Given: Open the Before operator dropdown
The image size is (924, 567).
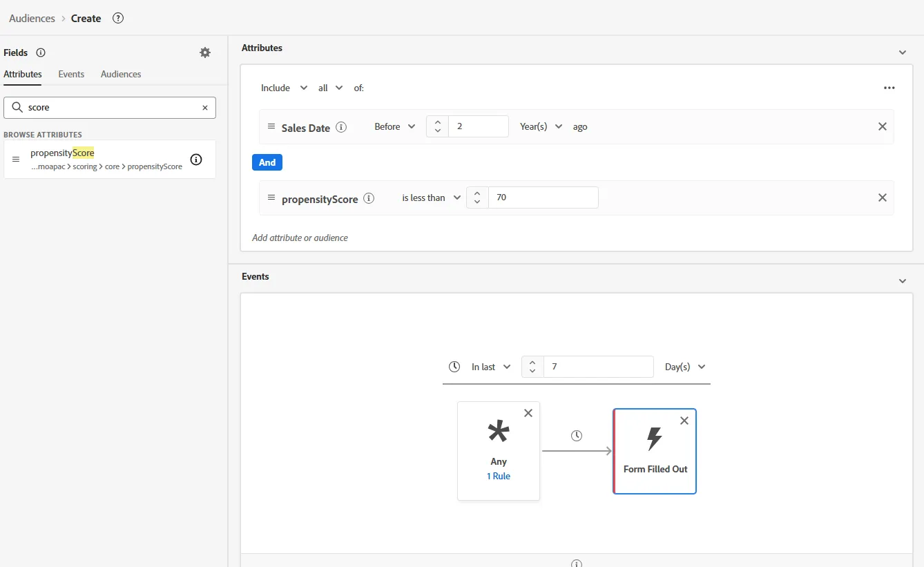Looking at the screenshot, I should [395, 126].
